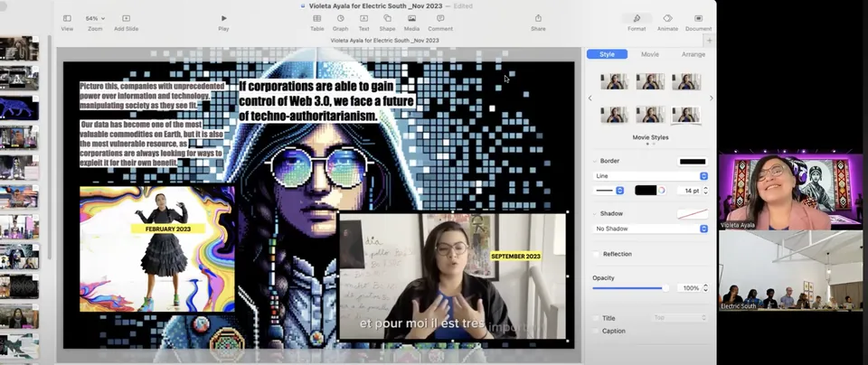
Task: Add a Text box from toolbar
Action: pyautogui.click(x=363, y=18)
